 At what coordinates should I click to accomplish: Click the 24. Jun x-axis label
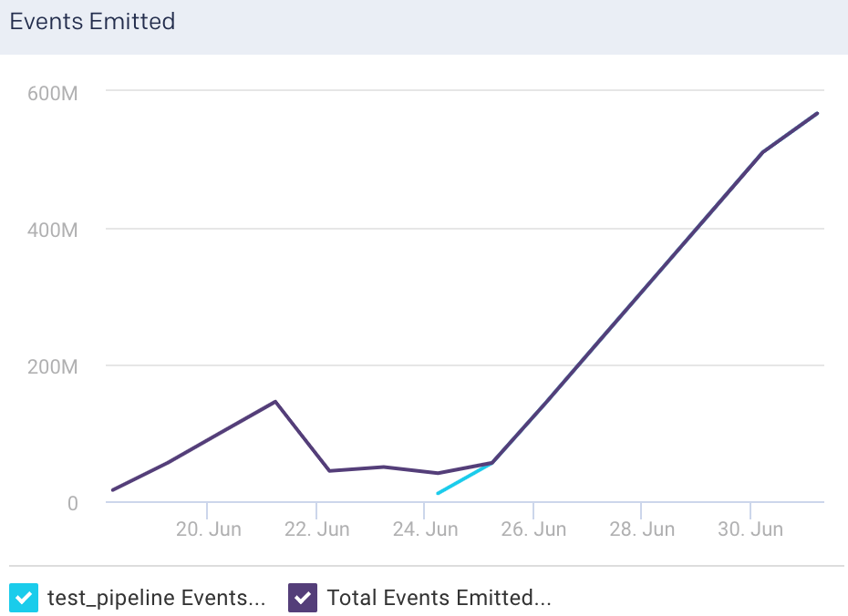(425, 529)
